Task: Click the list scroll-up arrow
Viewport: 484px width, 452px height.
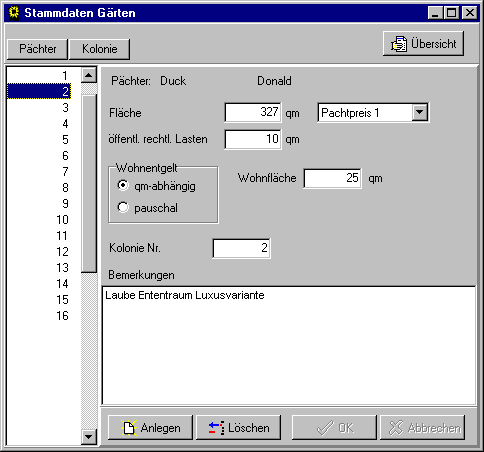Action: [89, 75]
